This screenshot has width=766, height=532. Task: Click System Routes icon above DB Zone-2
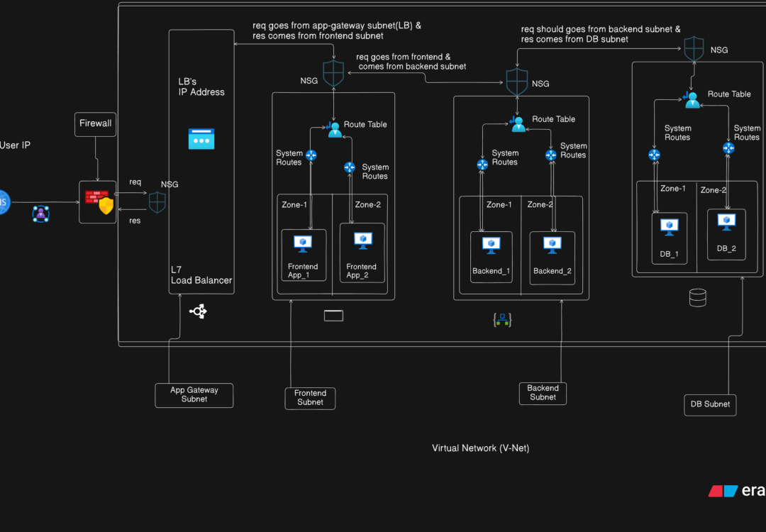coord(728,148)
